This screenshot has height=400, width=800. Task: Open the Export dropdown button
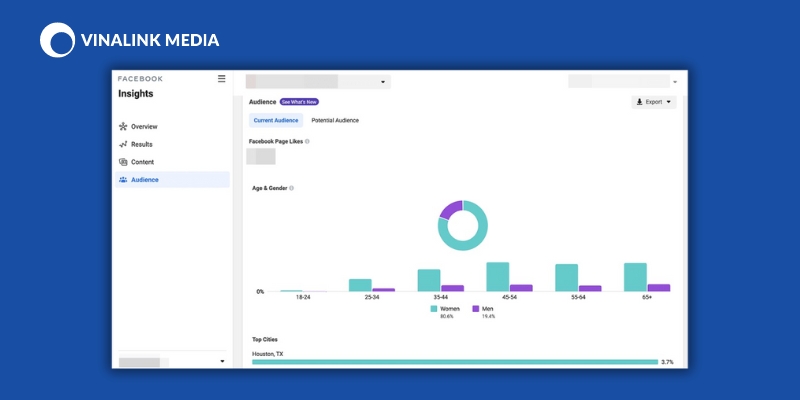pyautogui.click(x=654, y=102)
